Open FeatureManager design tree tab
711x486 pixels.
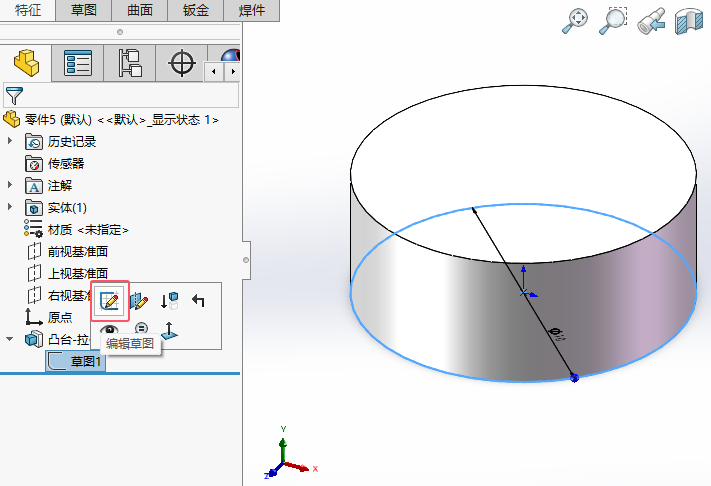click(26, 63)
